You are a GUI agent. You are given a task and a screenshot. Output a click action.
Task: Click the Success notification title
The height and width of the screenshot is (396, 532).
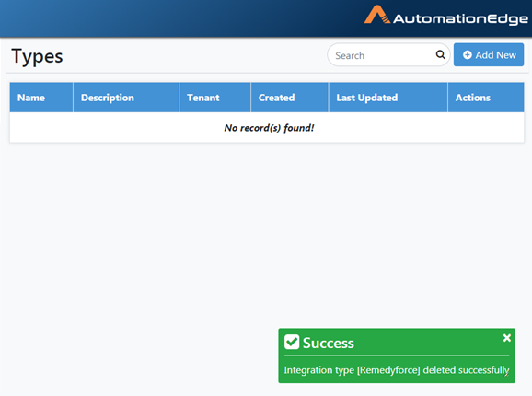click(328, 343)
